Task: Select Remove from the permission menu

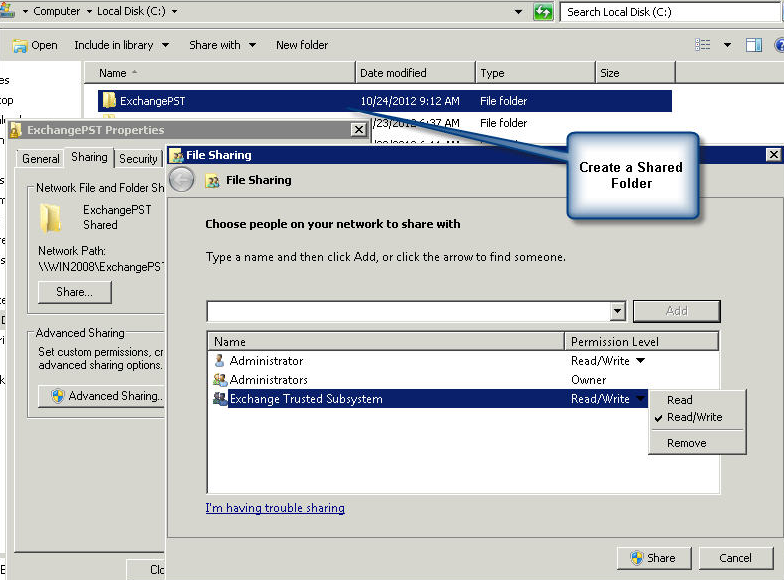Action: click(x=686, y=443)
